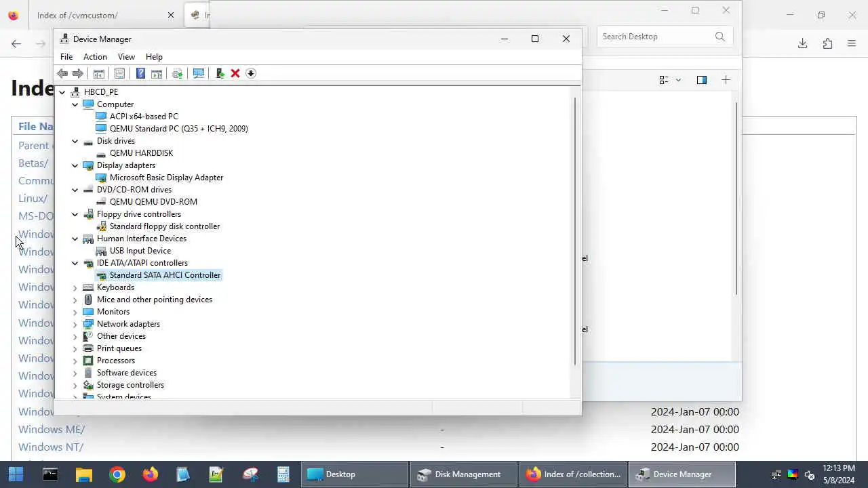The width and height of the screenshot is (868, 488).
Task: Open File Explorer folder icon on taskbar
Action: click(x=83, y=474)
